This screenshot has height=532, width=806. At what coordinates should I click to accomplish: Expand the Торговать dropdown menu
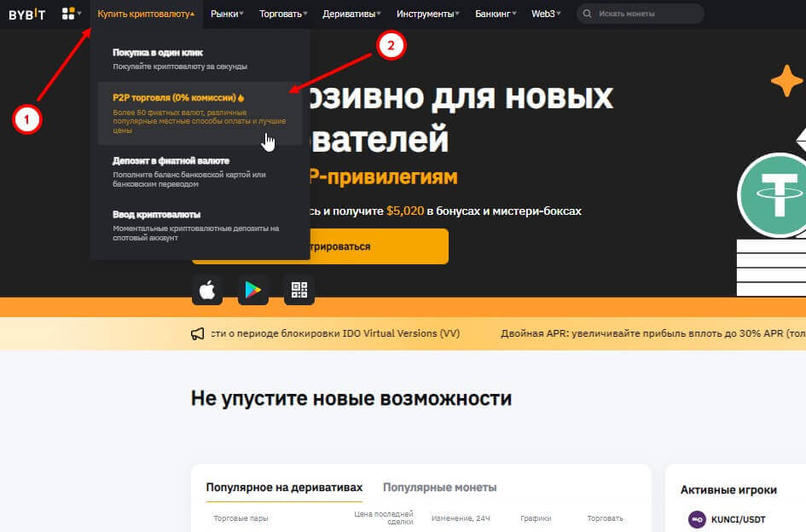coord(283,14)
